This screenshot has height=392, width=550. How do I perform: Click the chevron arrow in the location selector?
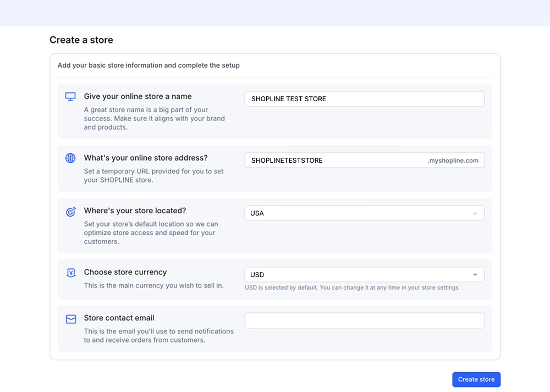pos(475,213)
